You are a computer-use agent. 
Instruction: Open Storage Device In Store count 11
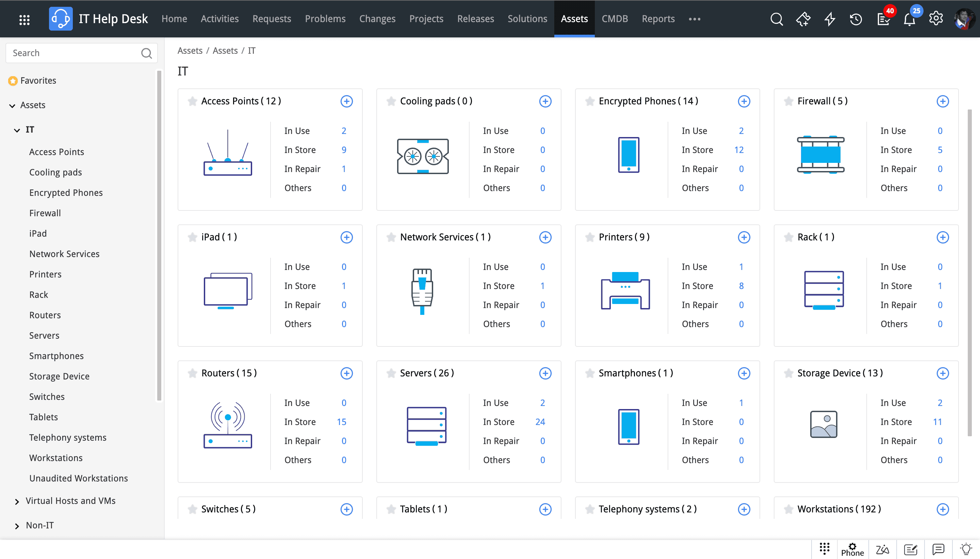tap(937, 422)
